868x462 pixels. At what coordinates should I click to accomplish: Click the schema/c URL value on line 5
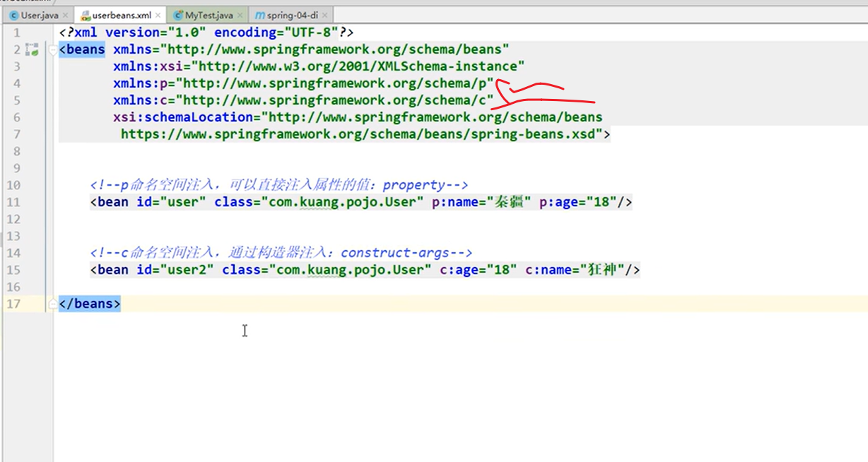click(335, 100)
